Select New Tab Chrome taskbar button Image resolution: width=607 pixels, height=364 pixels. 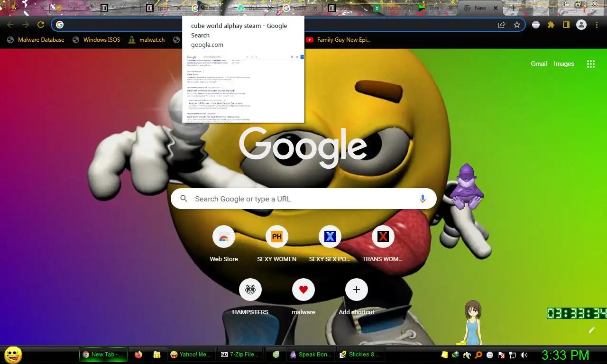coord(103,355)
